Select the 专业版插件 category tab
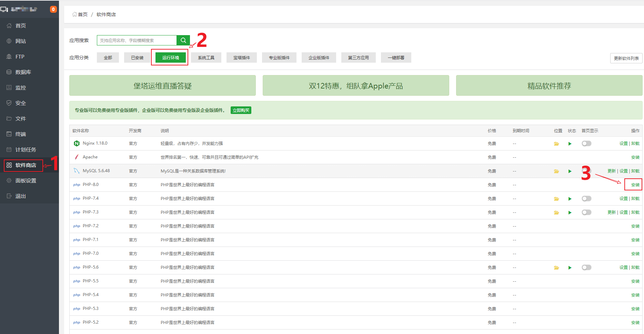The width and height of the screenshot is (644, 334). coord(279,58)
